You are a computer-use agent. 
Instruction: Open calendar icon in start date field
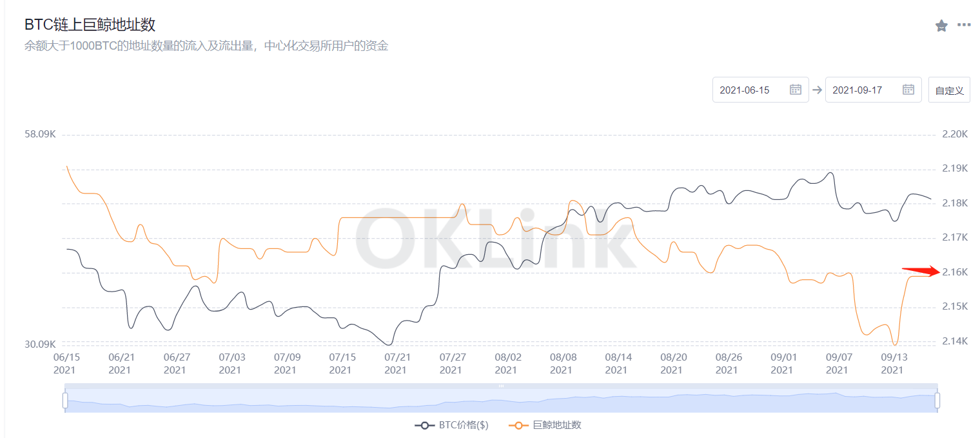click(796, 90)
